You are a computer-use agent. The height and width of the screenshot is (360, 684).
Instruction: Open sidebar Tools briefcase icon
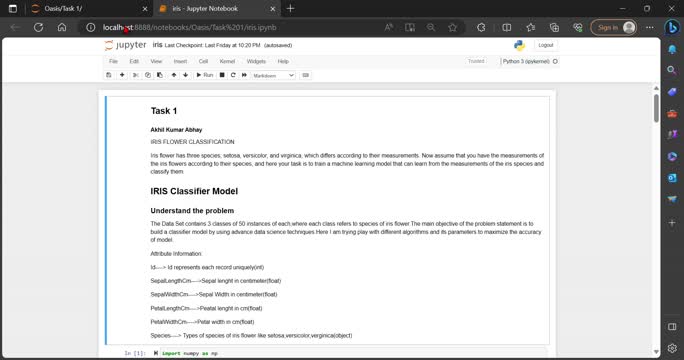pos(672,113)
